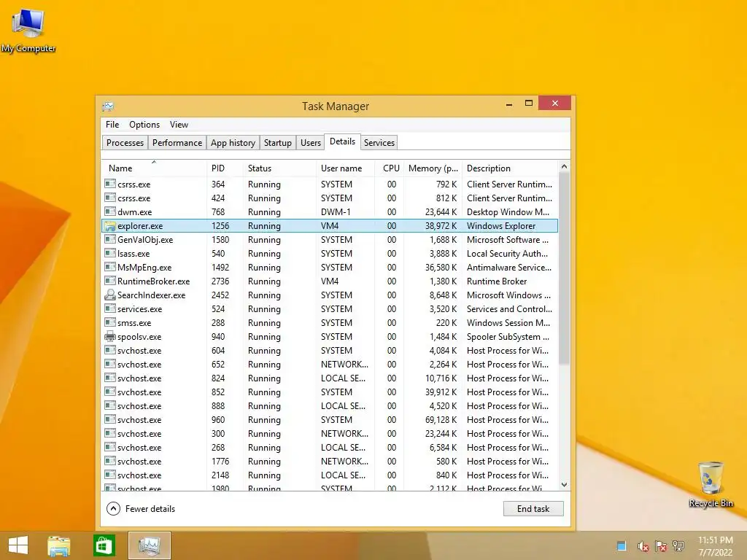This screenshot has height=560, width=747.
Task: Click scrollbar up arrow in process list
Action: point(564,167)
